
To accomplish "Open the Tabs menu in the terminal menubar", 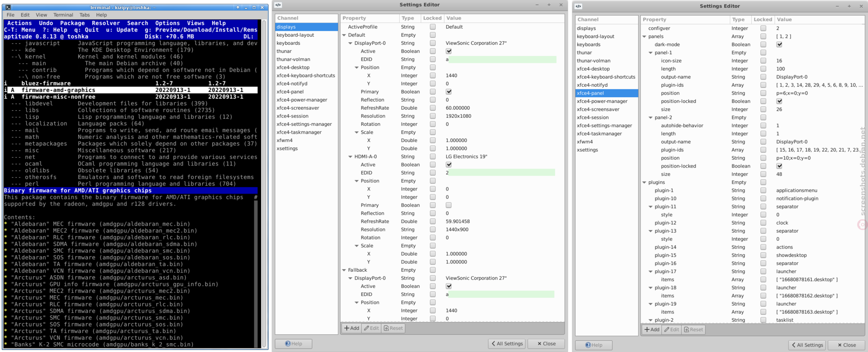I will point(85,15).
